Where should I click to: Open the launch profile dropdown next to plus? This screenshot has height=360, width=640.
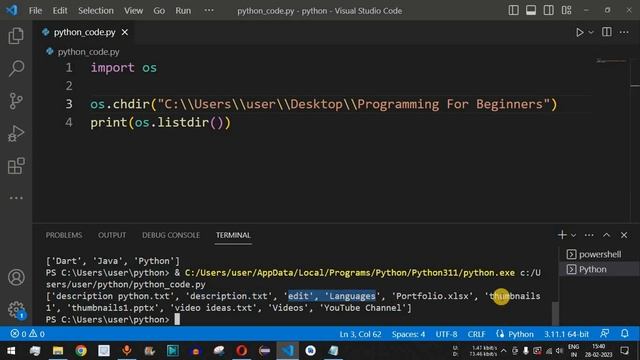pos(573,235)
